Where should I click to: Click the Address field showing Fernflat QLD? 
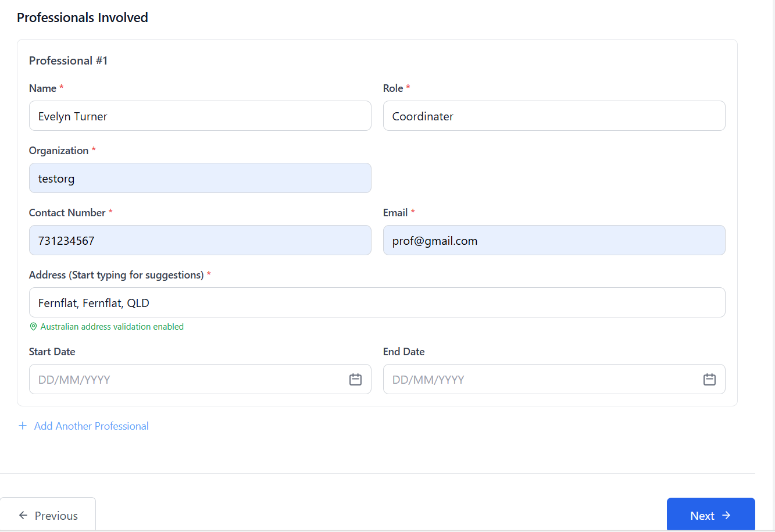[x=377, y=302]
